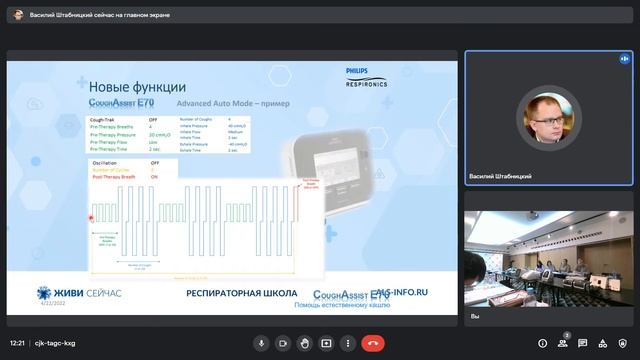Screen dimensions: 640x360
Task: Click the name label Василий Штабницкий
Action: click(x=500, y=176)
